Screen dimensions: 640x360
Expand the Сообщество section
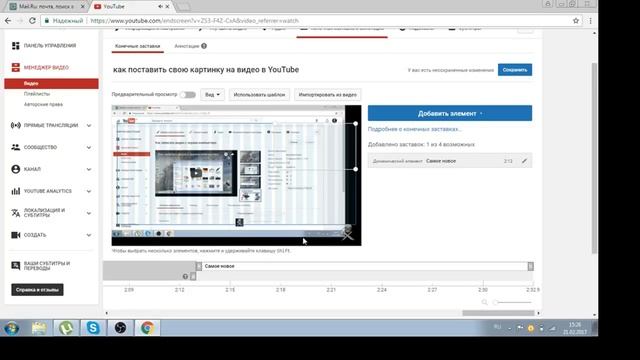(89, 147)
